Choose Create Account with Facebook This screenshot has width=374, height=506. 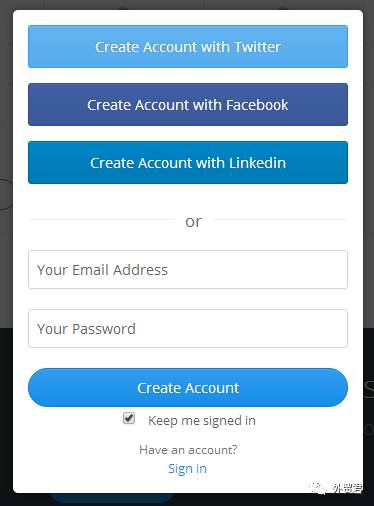(x=188, y=104)
